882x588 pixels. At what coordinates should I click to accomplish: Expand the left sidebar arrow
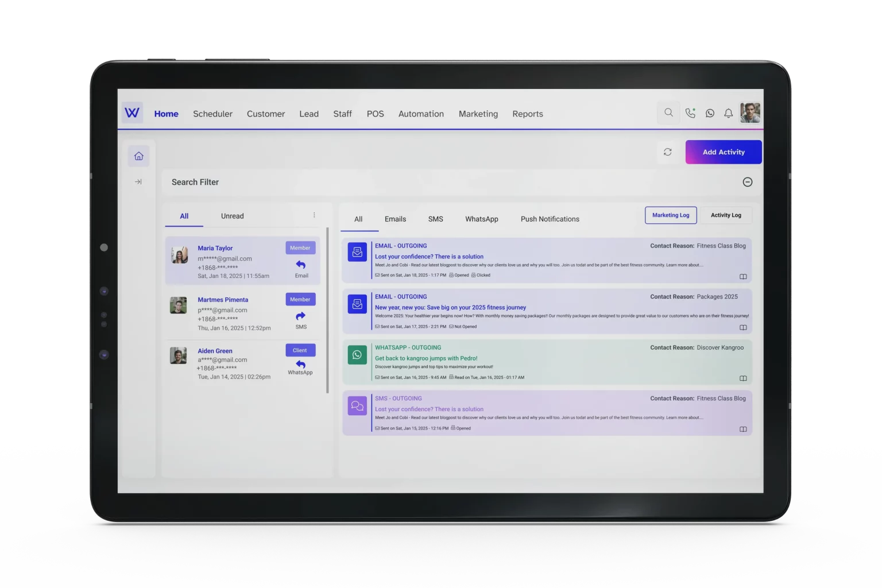click(x=138, y=182)
